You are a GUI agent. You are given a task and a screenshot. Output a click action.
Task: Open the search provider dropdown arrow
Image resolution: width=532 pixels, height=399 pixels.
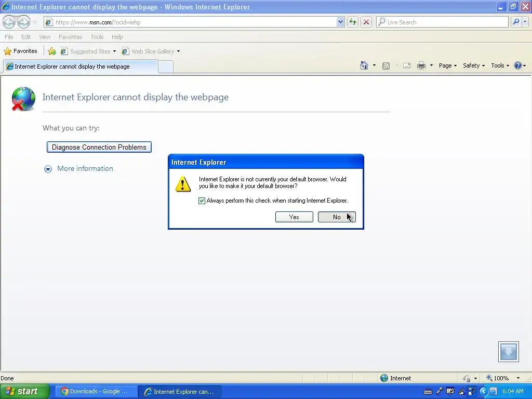pyautogui.click(x=525, y=22)
